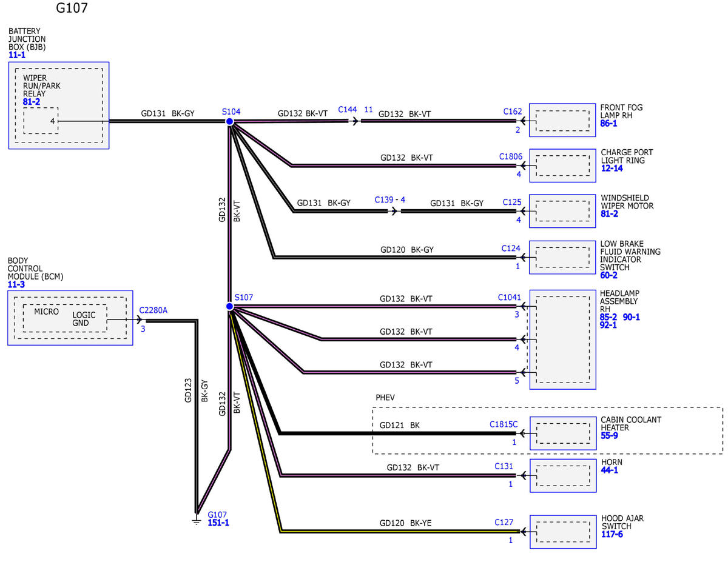728x562 pixels.
Task: Select the C1815C connector label
Action: [x=504, y=424]
